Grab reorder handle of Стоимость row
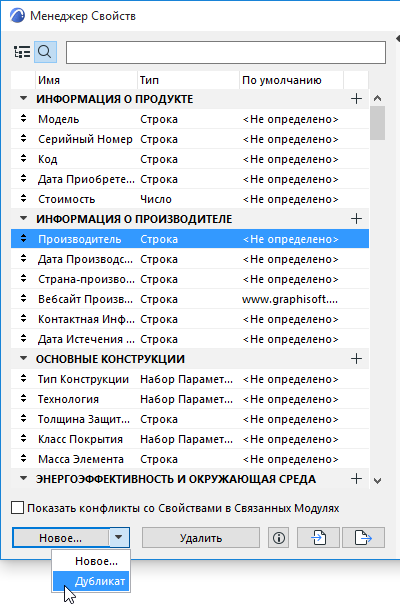 (24, 199)
